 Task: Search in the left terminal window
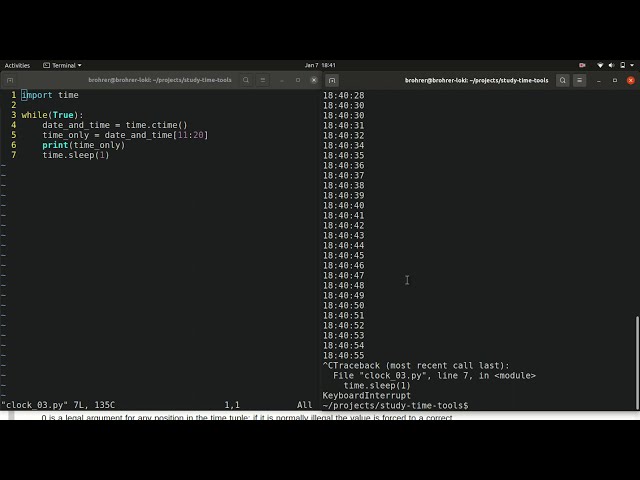pyautogui.click(x=246, y=80)
